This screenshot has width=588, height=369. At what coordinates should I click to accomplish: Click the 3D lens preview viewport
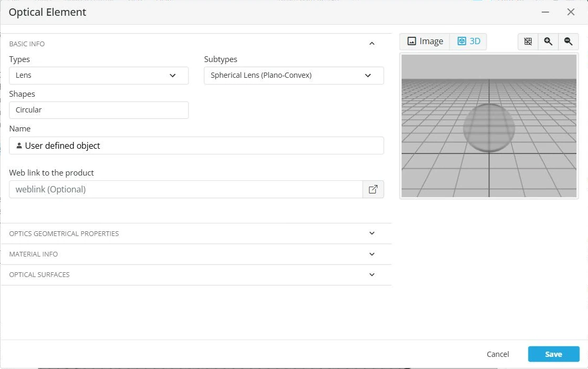click(489, 126)
